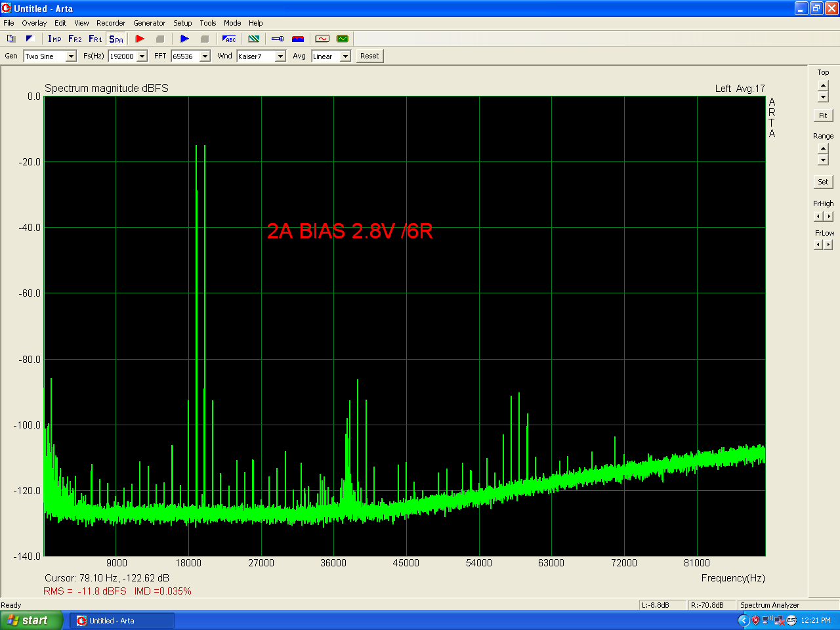Viewport: 840px width, 630px height.
Task: Click the Windows start button
Action: [31, 620]
